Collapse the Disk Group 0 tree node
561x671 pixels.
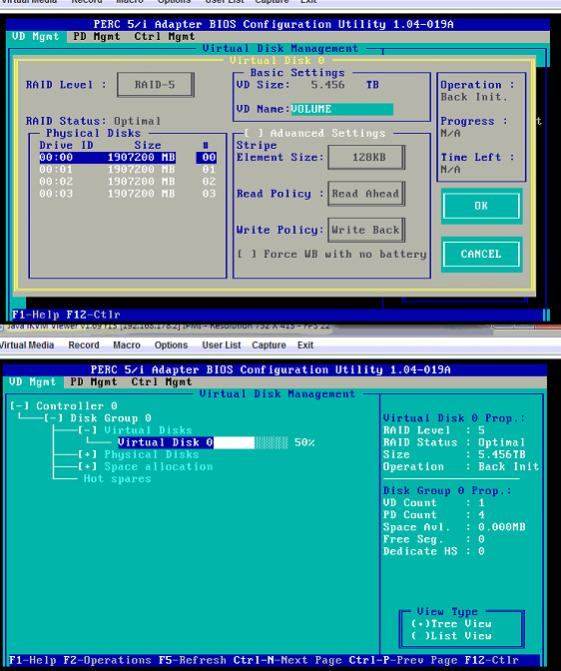53,418
